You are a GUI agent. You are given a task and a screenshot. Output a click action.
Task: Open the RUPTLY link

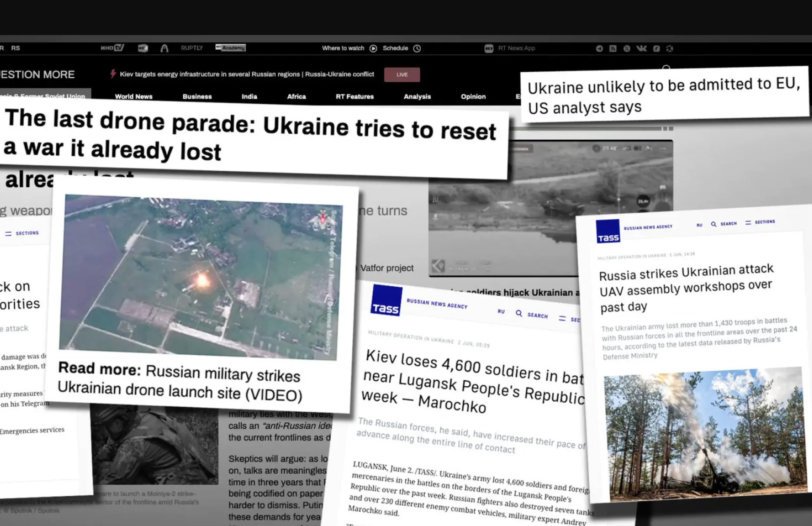pyautogui.click(x=192, y=48)
